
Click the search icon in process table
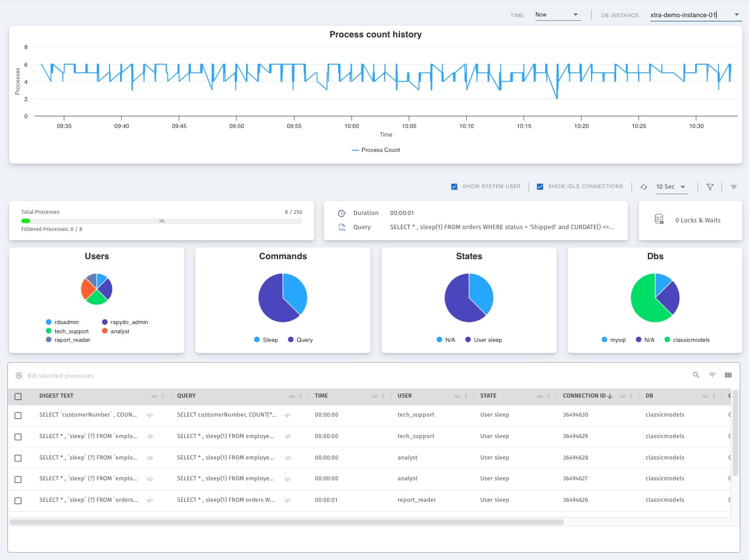point(696,375)
